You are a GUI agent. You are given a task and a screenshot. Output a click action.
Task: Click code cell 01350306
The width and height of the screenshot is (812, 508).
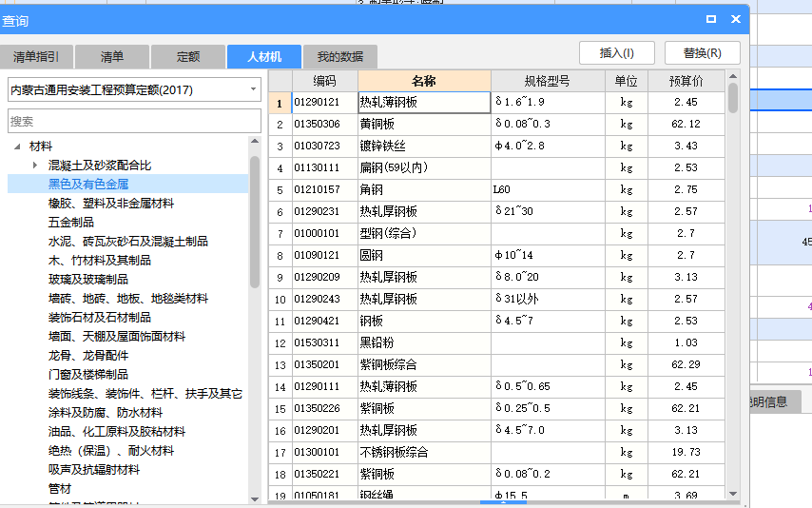pyautogui.click(x=324, y=125)
